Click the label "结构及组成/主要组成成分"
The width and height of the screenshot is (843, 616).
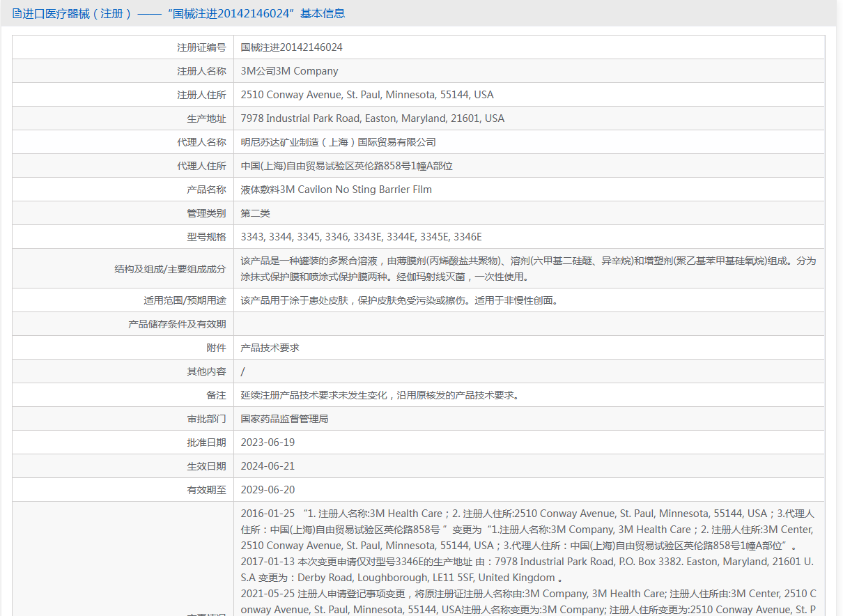click(x=170, y=268)
